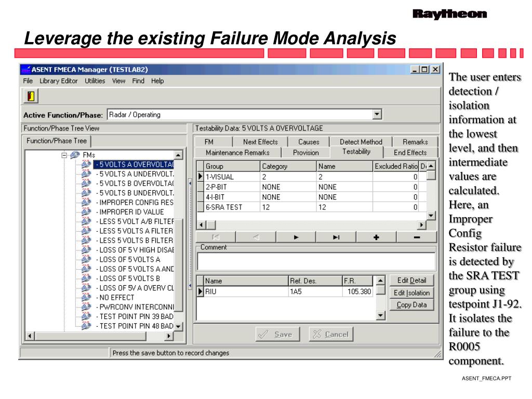Open the View menu
Viewport: 532px width, 399px height.
pos(119,81)
